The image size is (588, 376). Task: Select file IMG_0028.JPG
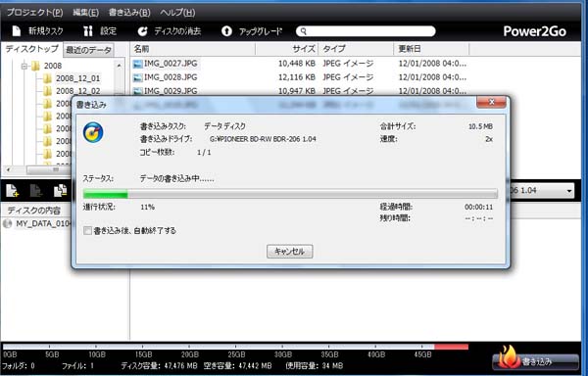[171, 77]
